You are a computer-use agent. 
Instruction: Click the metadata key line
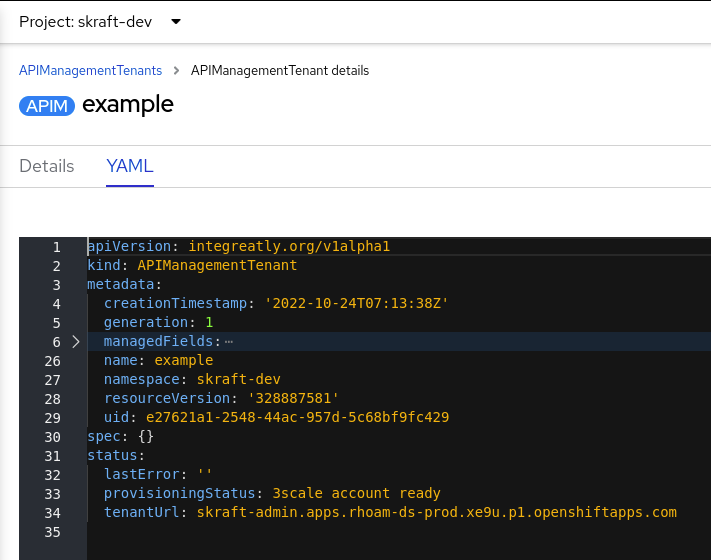click(x=124, y=284)
